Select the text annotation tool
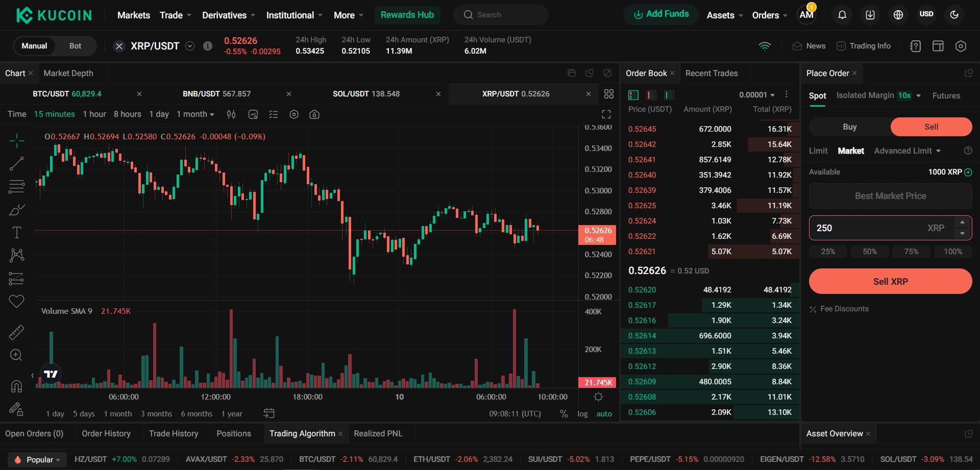Screen dimensions: 980x470 tap(16, 233)
